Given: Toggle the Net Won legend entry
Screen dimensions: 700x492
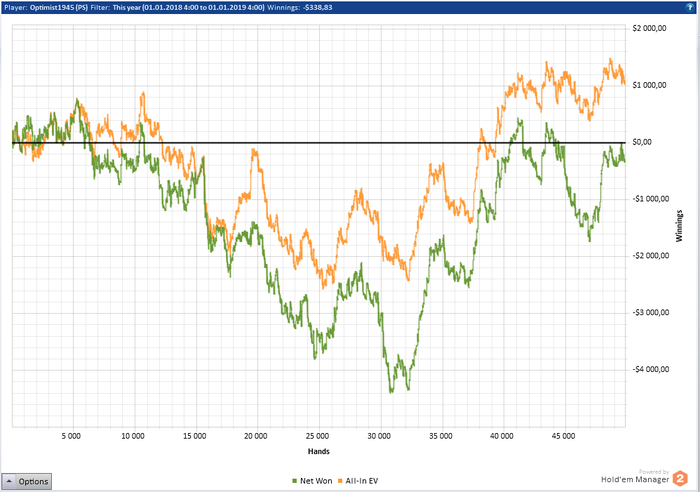Looking at the screenshot, I should point(312,481).
